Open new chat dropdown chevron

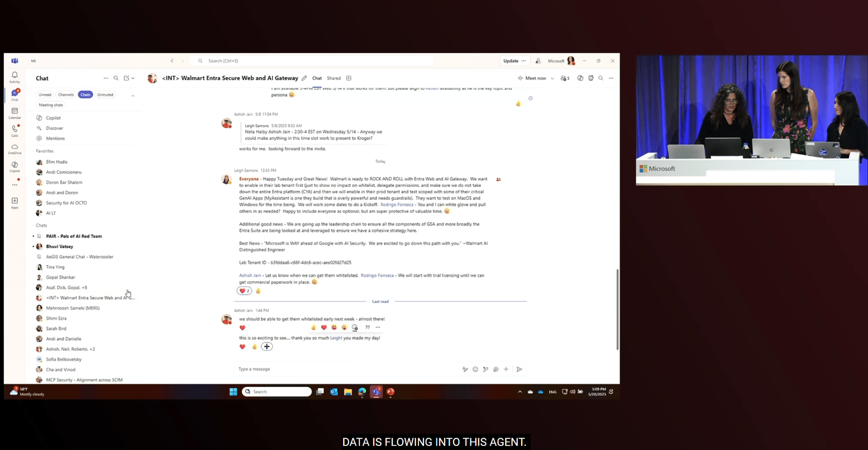coord(133,78)
